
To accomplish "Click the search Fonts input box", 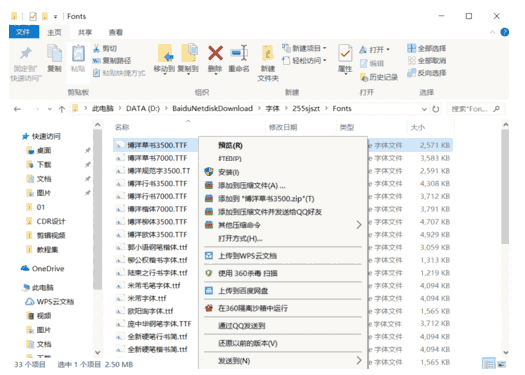I will [x=475, y=109].
